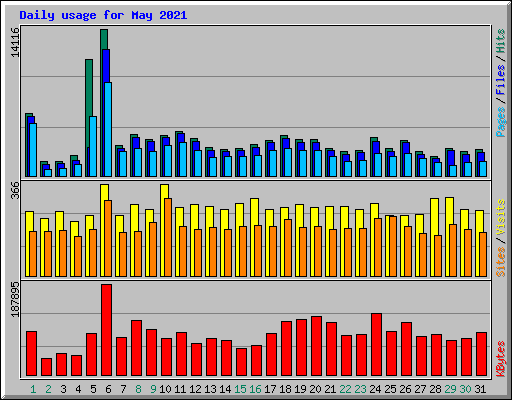The image size is (512, 400).
Task: Click the 366 axis maximum label
Action: (x=15, y=190)
